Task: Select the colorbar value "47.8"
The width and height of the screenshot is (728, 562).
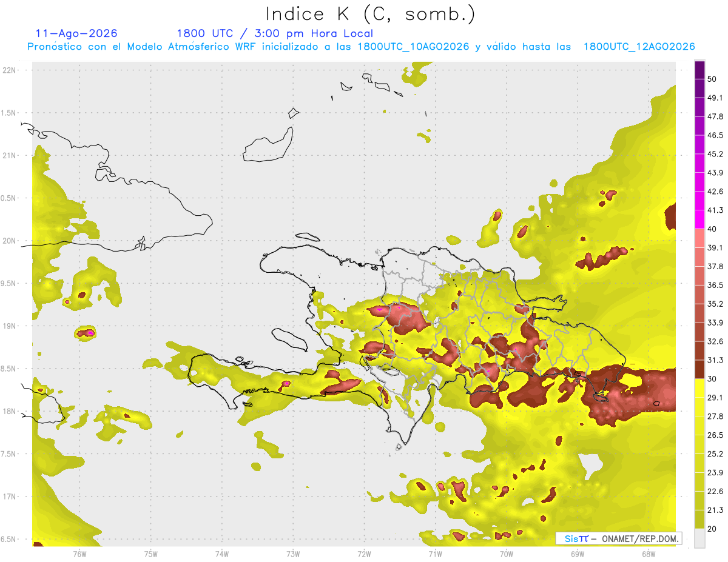Action: 715,116
